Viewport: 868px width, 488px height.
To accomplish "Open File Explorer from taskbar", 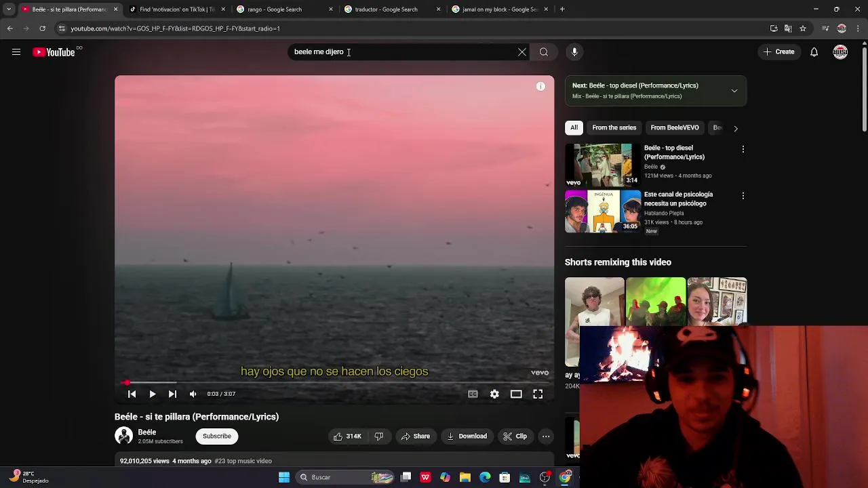I will coord(465,477).
